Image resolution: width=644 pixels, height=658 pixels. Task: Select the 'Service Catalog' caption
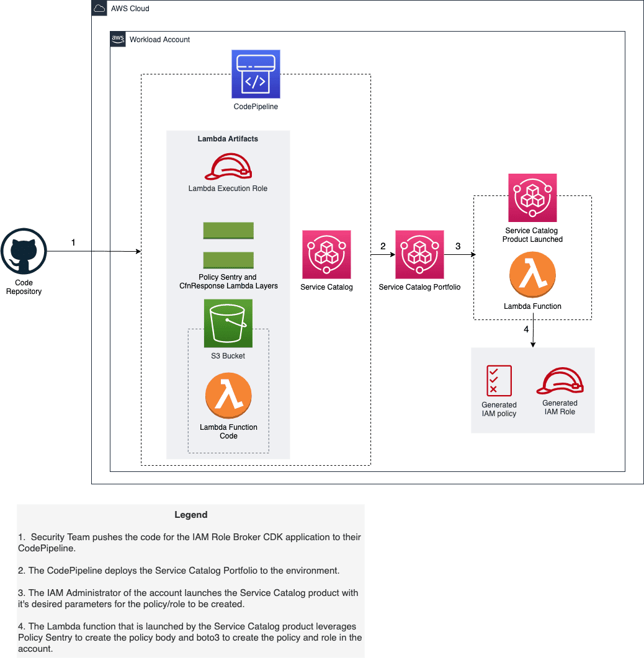pos(326,287)
